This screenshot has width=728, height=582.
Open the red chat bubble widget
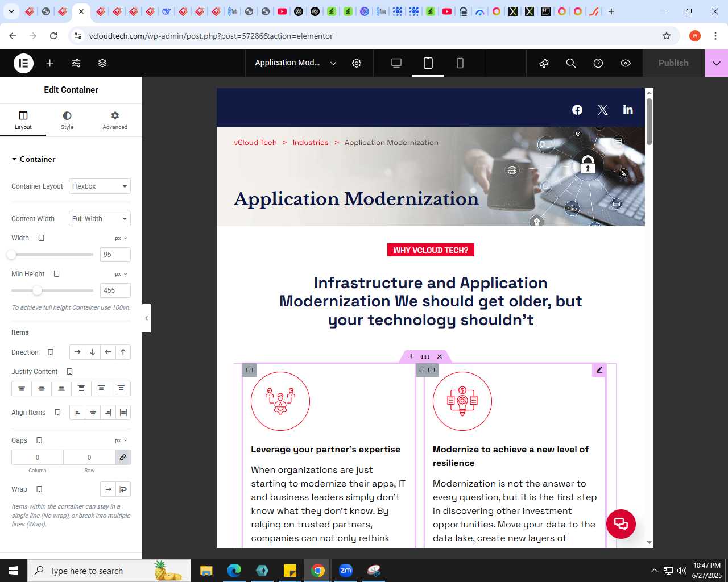click(621, 524)
